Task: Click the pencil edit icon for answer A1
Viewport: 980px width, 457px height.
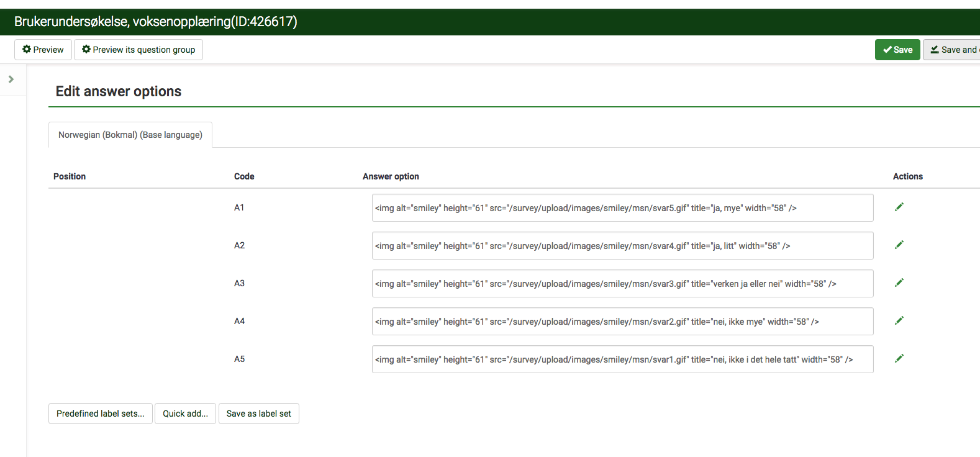Action: point(899,207)
